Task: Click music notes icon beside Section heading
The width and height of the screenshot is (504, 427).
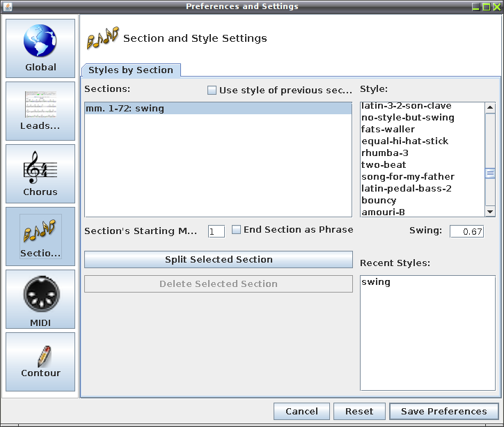Action: [102, 38]
